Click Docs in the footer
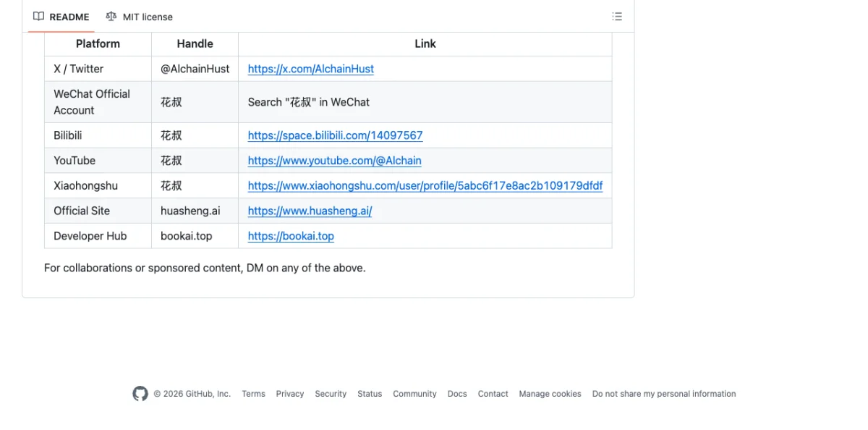868x430 pixels. (x=457, y=394)
